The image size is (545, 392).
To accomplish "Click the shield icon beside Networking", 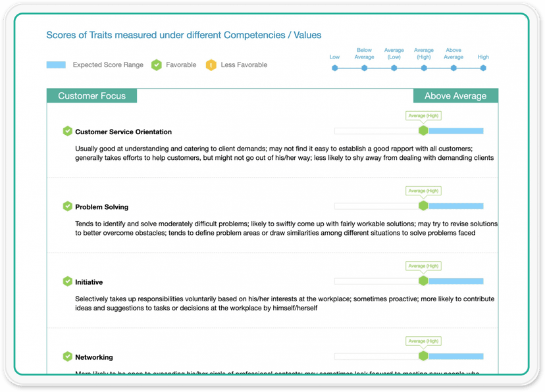I will pos(67,356).
